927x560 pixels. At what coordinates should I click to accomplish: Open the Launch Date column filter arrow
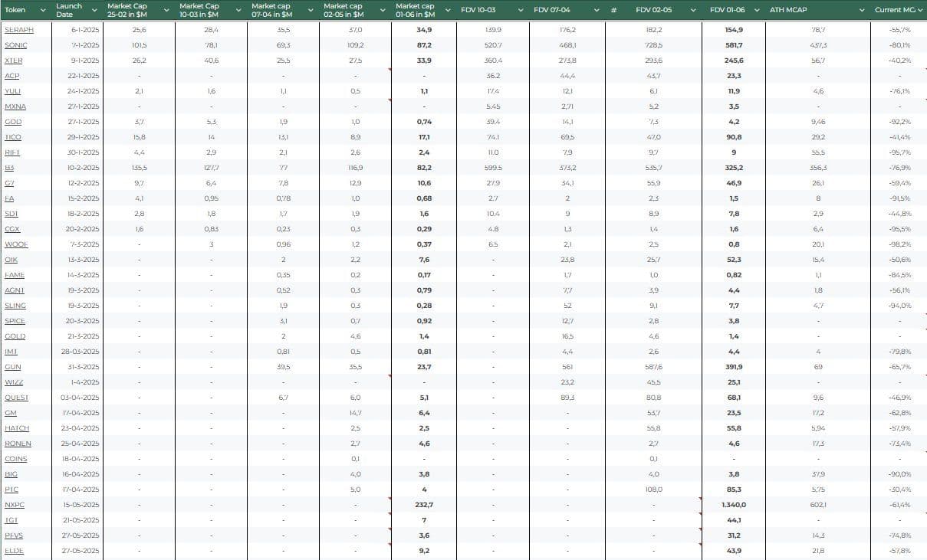click(x=94, y=10)
